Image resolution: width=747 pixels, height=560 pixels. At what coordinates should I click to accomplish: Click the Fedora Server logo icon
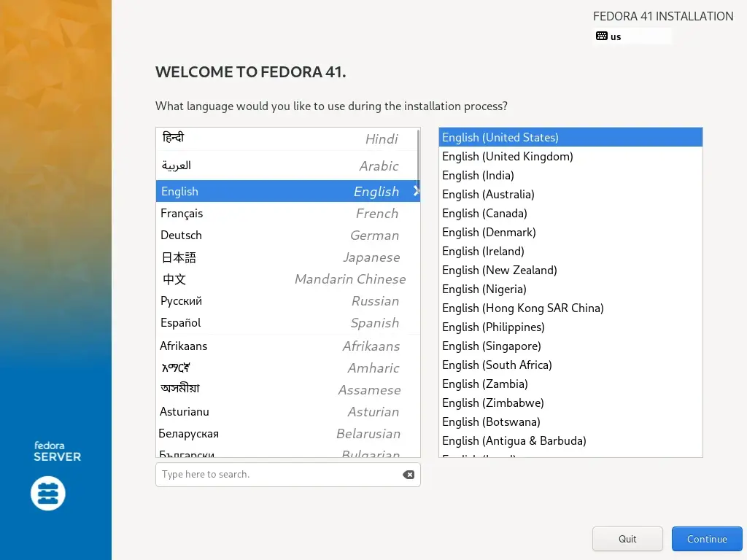tap(48, 494)
